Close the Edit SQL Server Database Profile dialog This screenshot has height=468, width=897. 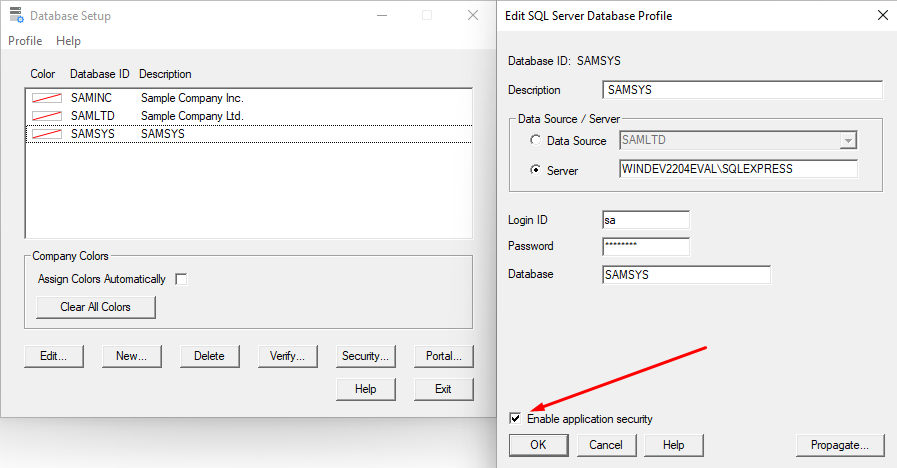coord(881,15)
